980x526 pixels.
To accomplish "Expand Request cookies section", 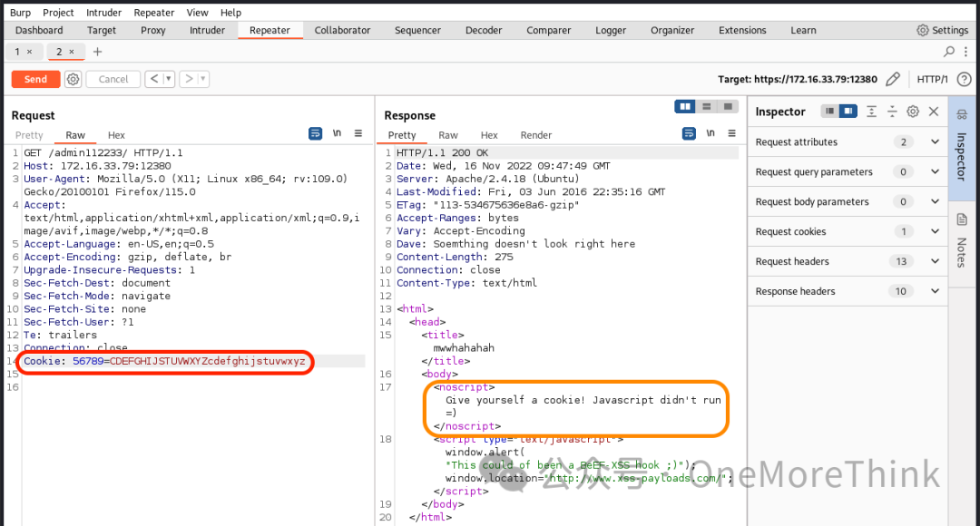I will coord(848,232).
